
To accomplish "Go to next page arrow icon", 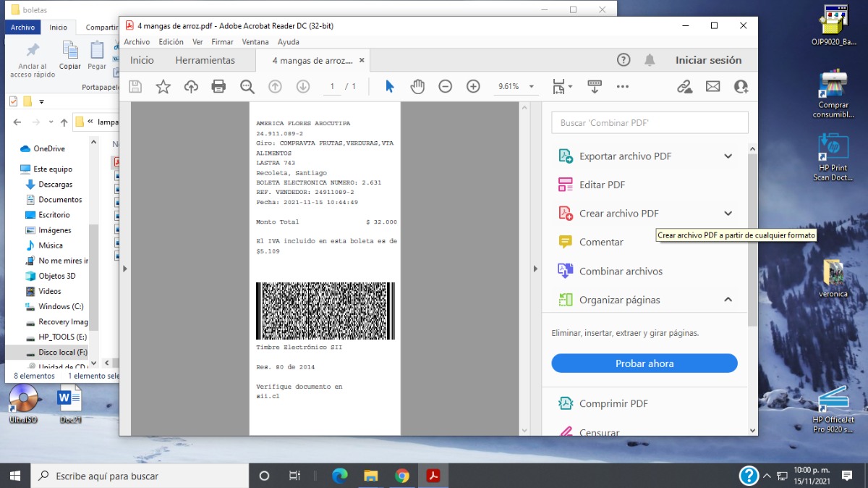I will tap(303, 87).
